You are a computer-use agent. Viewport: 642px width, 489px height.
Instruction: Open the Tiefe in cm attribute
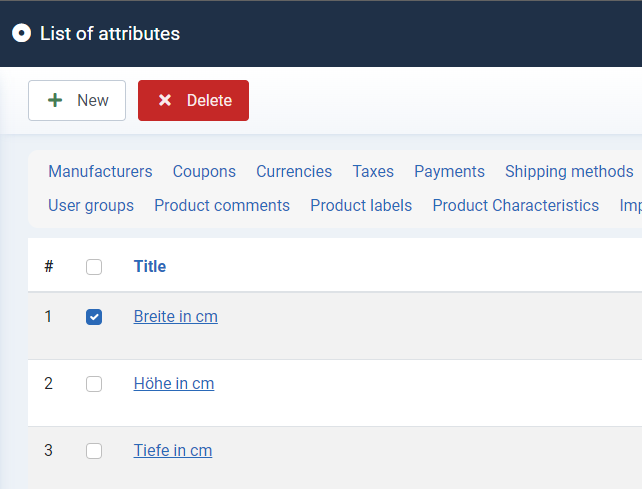click(x=173, y=451)
